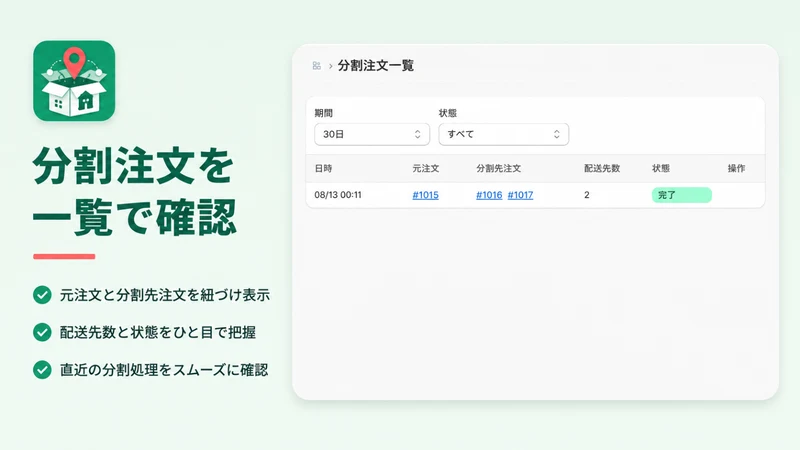
Task: Open original order #1015 link
Action: 426,195
